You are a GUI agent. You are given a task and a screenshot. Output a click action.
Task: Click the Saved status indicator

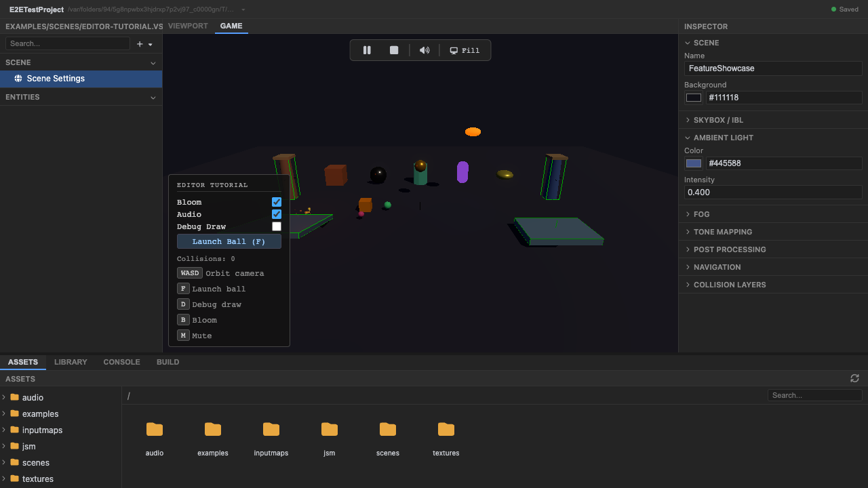[x=844, y=9]
